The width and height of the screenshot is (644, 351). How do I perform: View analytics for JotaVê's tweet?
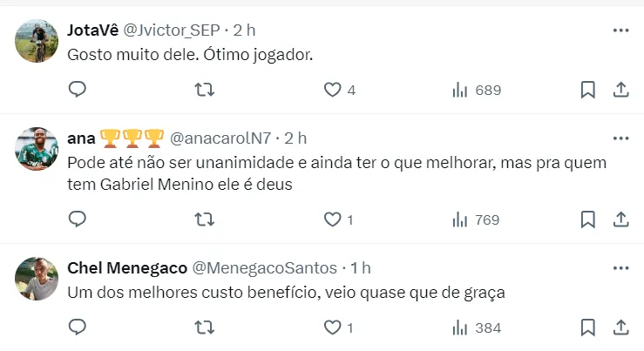point(460,90)
